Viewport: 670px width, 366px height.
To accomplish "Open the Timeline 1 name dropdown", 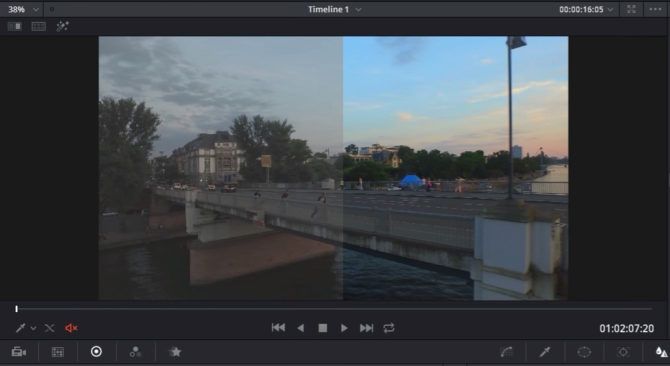I will (335, 9).
